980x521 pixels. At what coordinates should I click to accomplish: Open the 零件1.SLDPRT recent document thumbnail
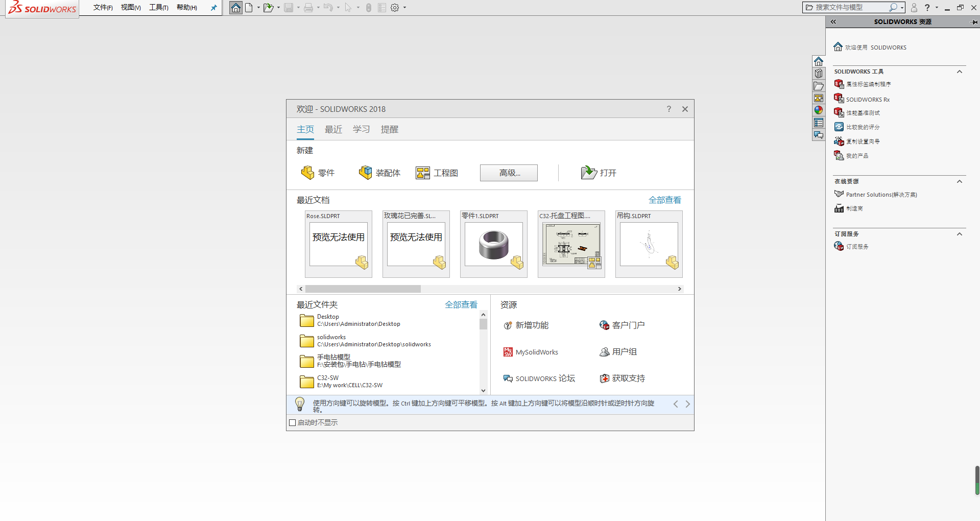(x=493, y=244)
